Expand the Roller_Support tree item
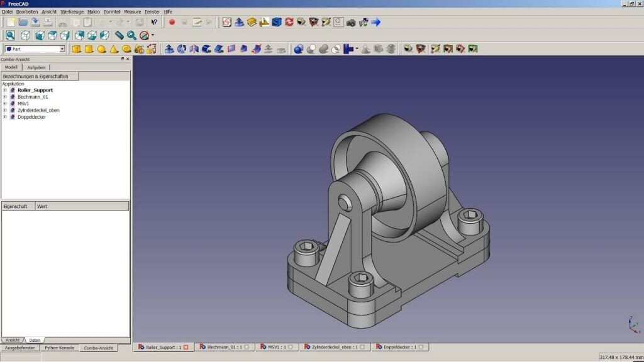This screenshot has width=644, height=362. 4,90
